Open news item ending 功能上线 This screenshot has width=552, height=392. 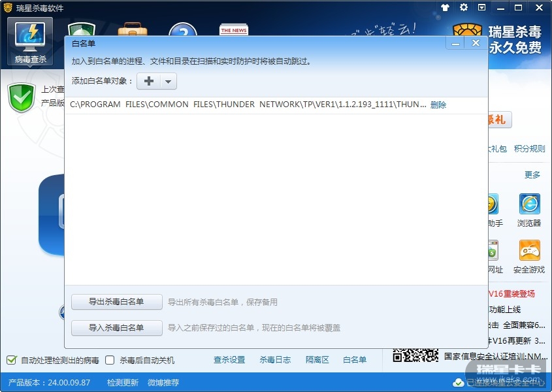505,310
